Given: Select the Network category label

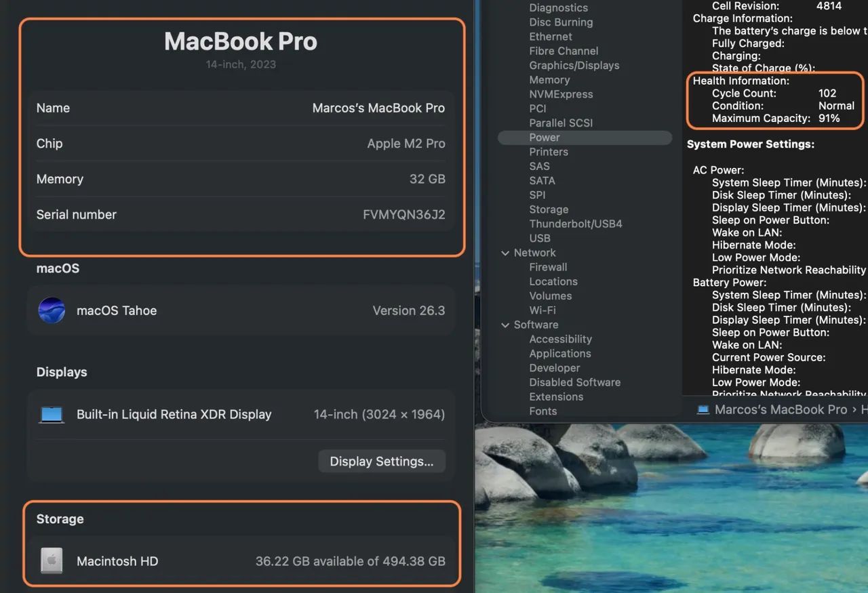Looking at the screenshot, I should pyautogui.click(x=534, y=253).
